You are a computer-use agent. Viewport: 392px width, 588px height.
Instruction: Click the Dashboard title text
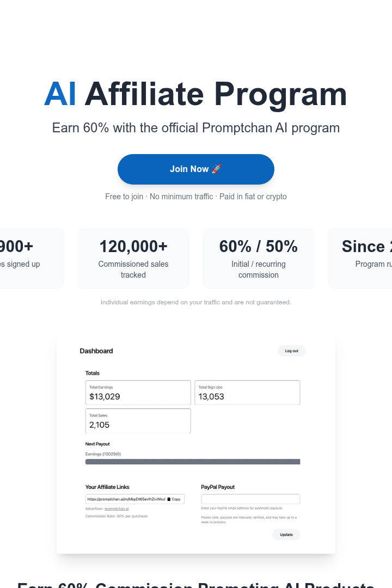[x=96, y=351]
